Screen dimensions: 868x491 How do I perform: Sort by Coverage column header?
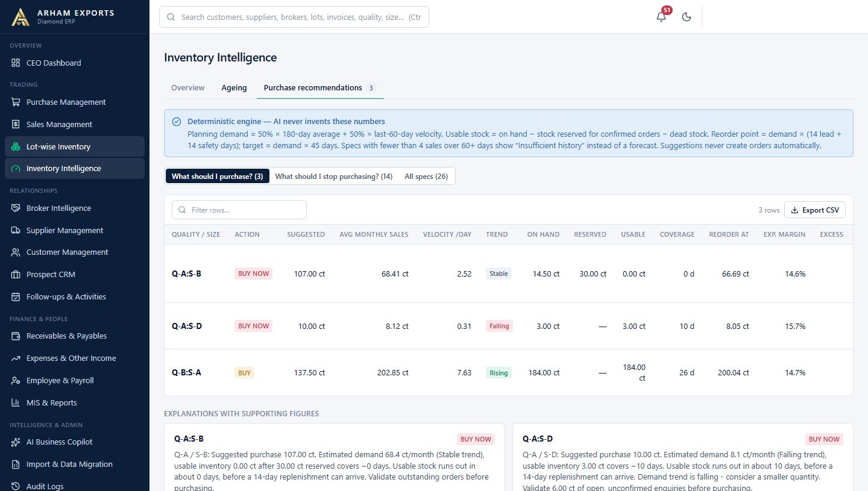677,234
